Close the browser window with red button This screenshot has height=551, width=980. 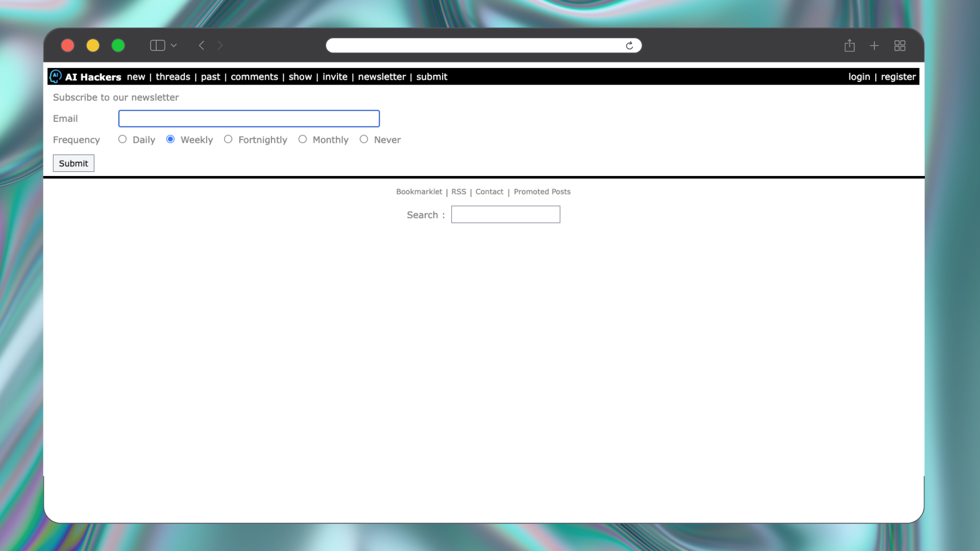click(67, 45)
